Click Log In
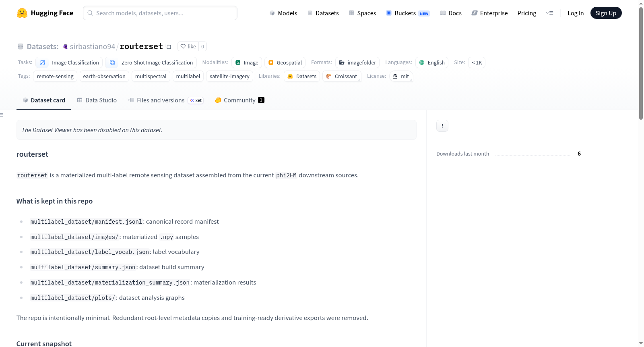Viewport: 644px width, 347px height. [576, 13]
